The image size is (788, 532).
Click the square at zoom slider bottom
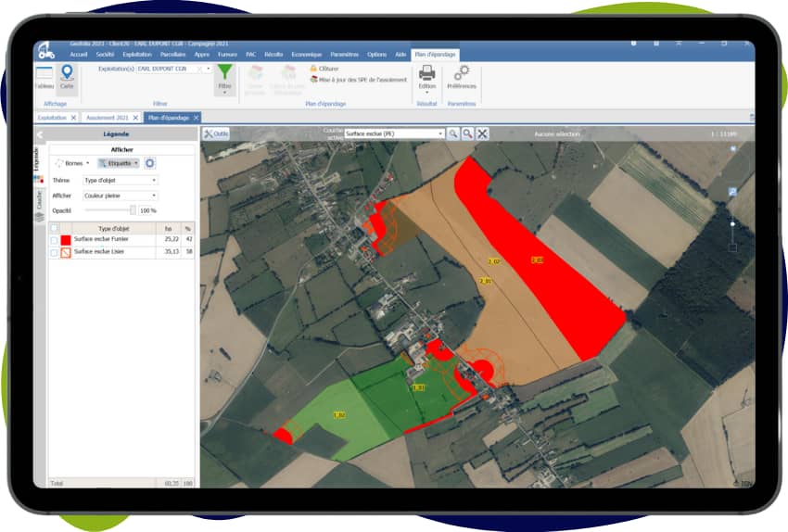coord(732,247)
